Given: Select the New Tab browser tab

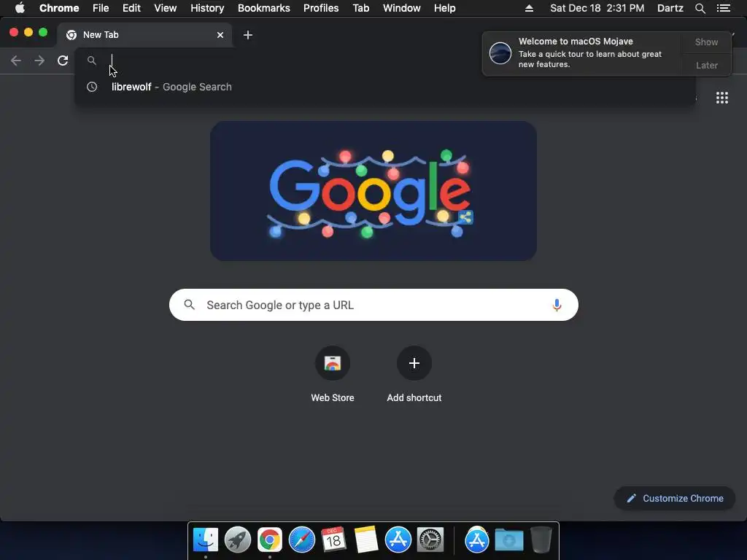Looking at the screenshot, I should tap(144, 35).
